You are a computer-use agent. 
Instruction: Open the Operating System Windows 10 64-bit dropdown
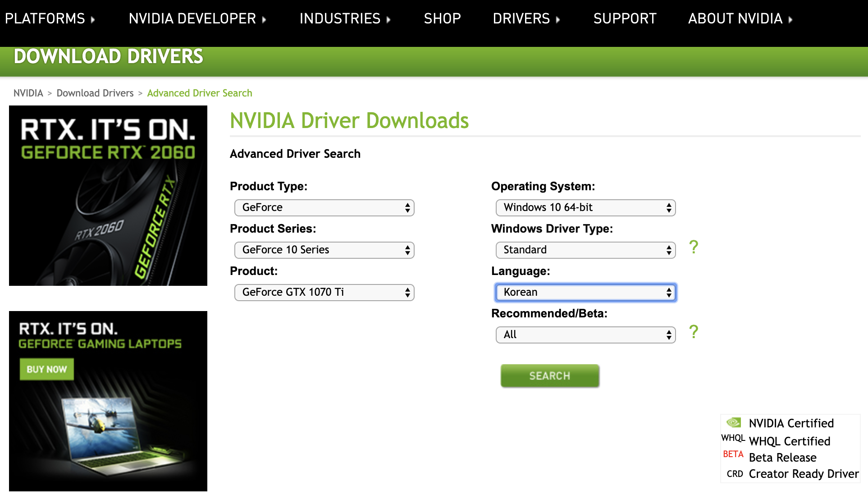(x=585, y=207)
